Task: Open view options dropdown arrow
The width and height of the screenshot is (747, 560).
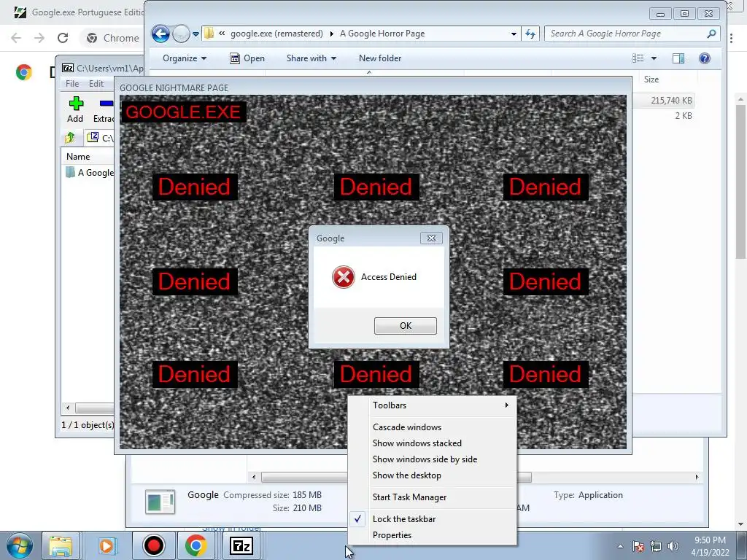Action: [654, 58]
